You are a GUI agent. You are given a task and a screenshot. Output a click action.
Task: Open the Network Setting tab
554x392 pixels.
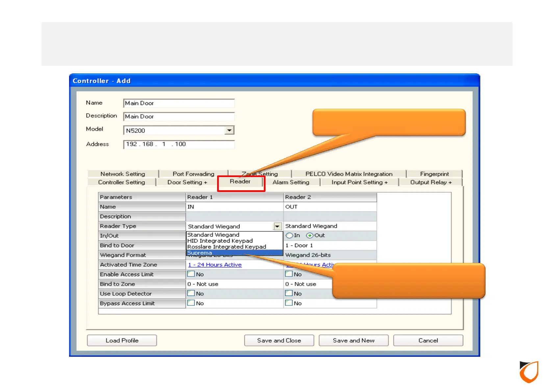tap(122, 174)
